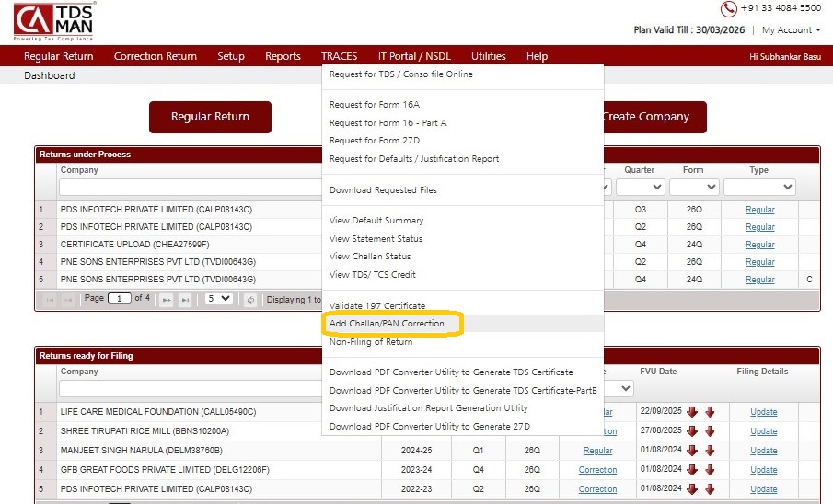
Task: Click first red download arrow for Life Care Medical Foundation
Action: click(x=692, y=412)
